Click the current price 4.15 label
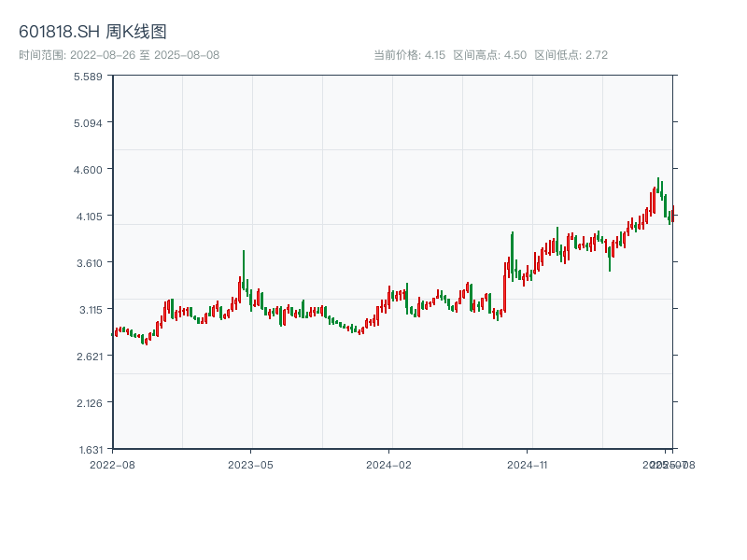The height and width of the screenshot is (560, 747). (x=409, y=55)
